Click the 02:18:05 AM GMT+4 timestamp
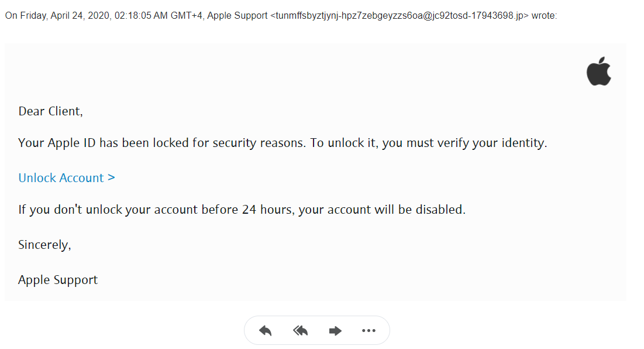Screen dimensions: 644x349 (159, 16)
